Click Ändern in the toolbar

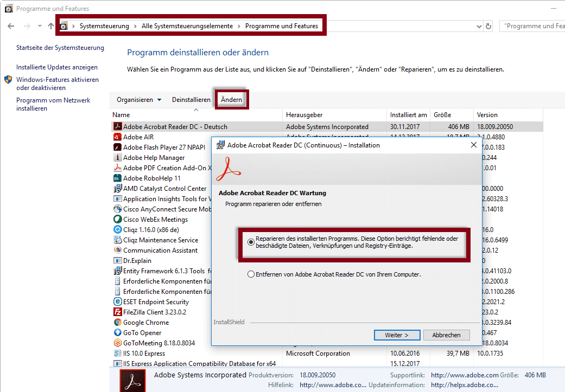(231, 100)
